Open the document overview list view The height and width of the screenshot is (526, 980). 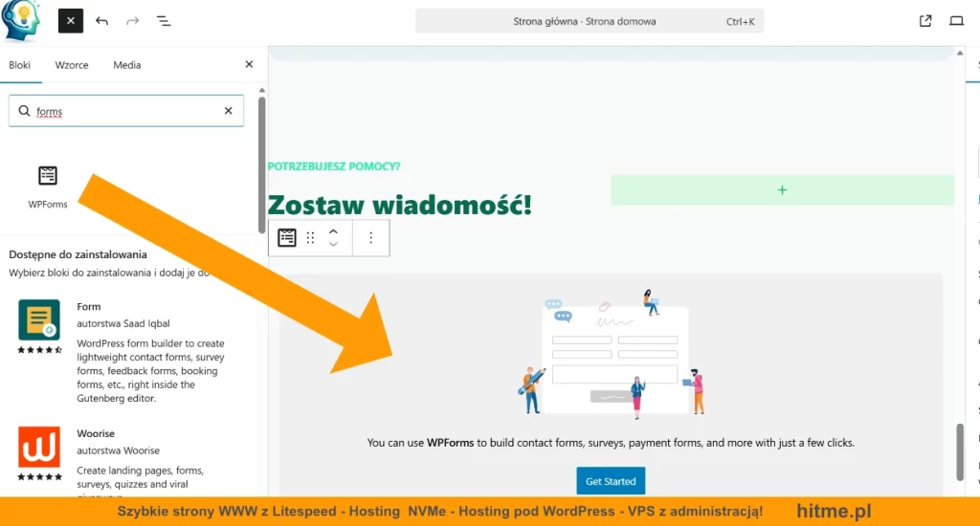[x=164, y=21]
